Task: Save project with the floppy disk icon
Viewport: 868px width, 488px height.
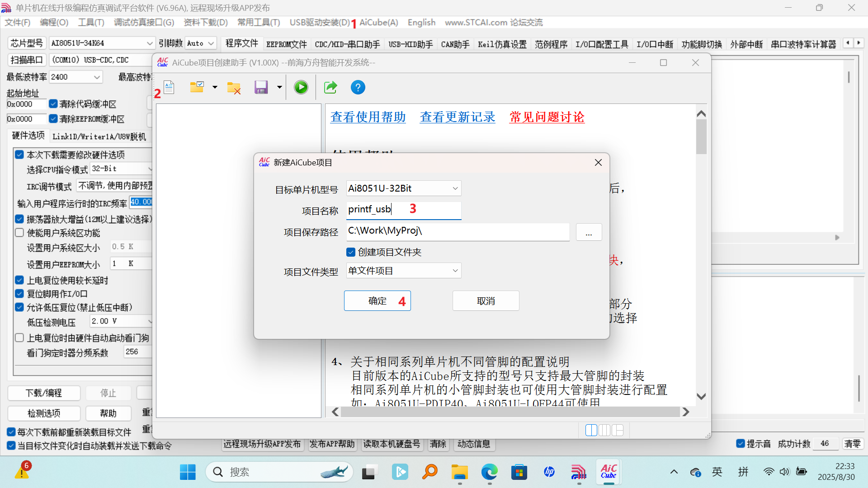Action: click(x=261, y=87)
